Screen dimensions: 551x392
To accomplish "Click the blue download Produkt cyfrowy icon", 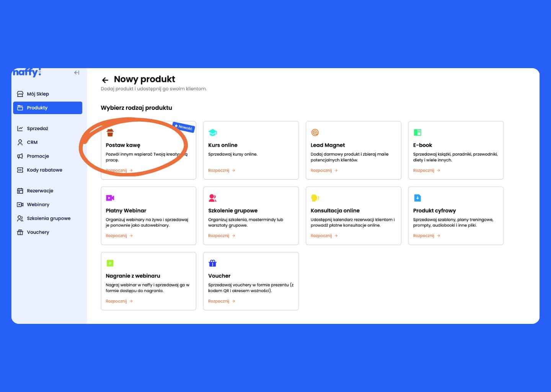I will 417,198.
